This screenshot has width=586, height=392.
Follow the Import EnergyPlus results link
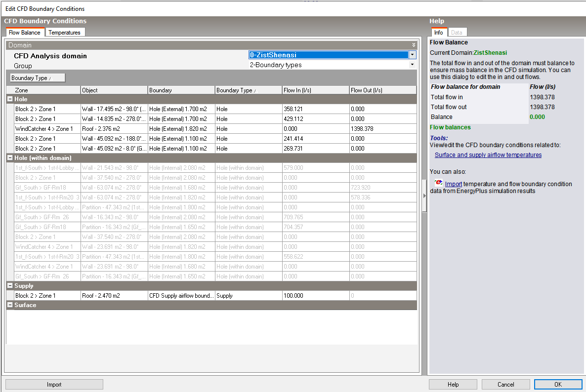(x=453, y=184)
